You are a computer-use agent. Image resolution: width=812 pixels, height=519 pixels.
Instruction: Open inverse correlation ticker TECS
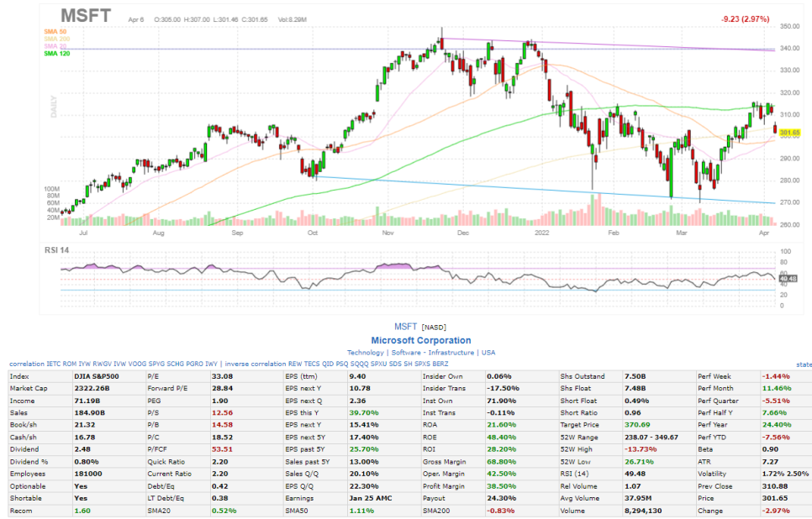[x=312, y=364]
